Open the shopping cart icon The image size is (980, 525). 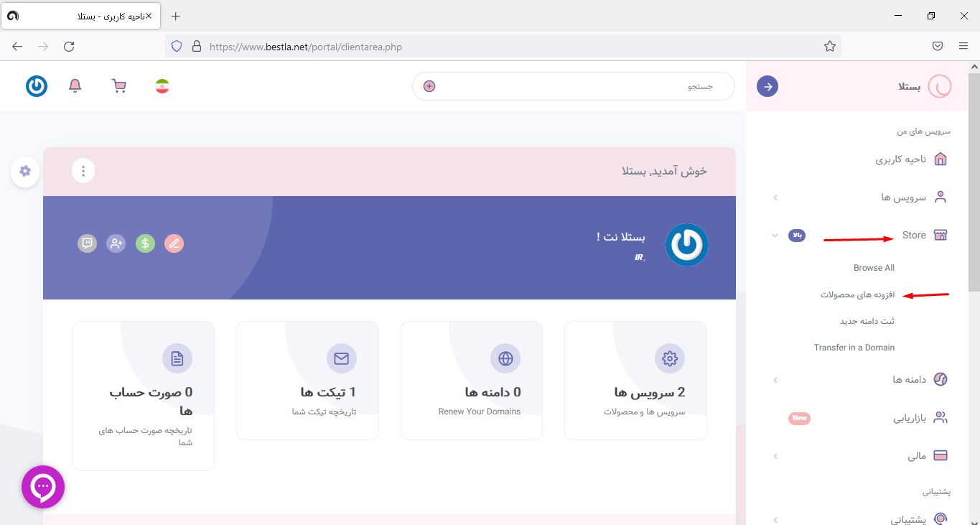(x=119, y=86)
